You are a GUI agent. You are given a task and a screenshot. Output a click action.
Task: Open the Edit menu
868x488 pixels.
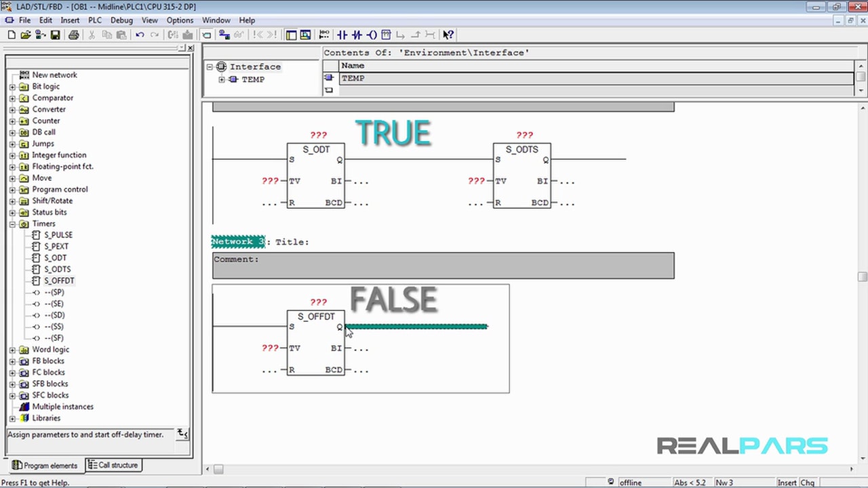pos(45,20)
